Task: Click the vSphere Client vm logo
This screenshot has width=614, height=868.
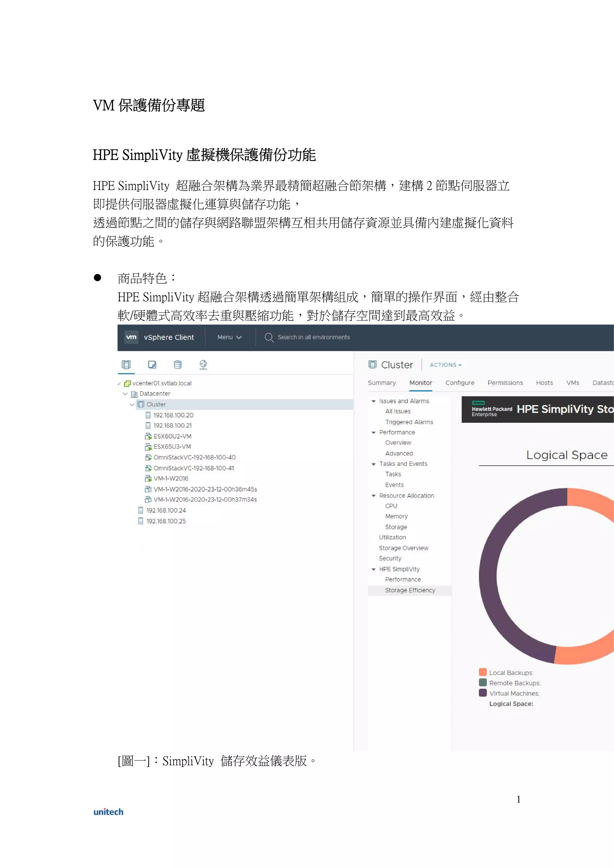Action: (131, 337)
